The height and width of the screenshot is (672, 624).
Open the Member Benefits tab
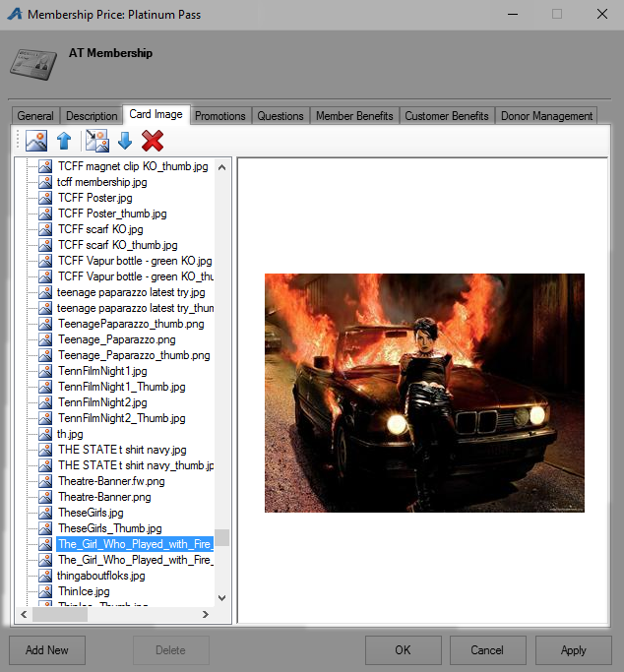click(x=354, y=116)
